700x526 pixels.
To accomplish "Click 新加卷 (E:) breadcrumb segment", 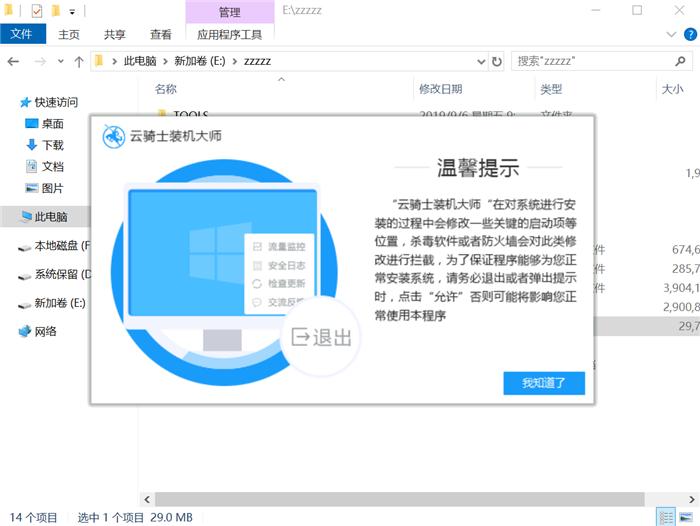I will click(x=200, y=61).
